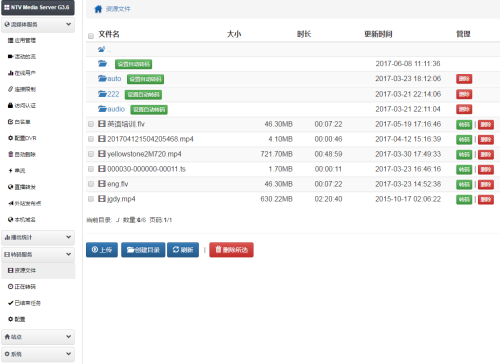Select the checkbox for jgdy.mp4
The image size is (500, 364).
pos(91,199)
